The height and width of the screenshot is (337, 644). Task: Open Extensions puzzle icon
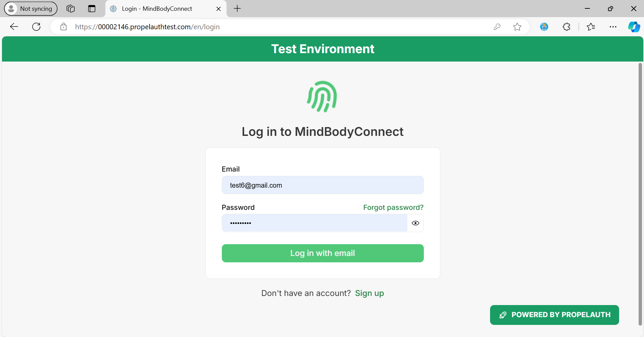(x=567, y=27)
